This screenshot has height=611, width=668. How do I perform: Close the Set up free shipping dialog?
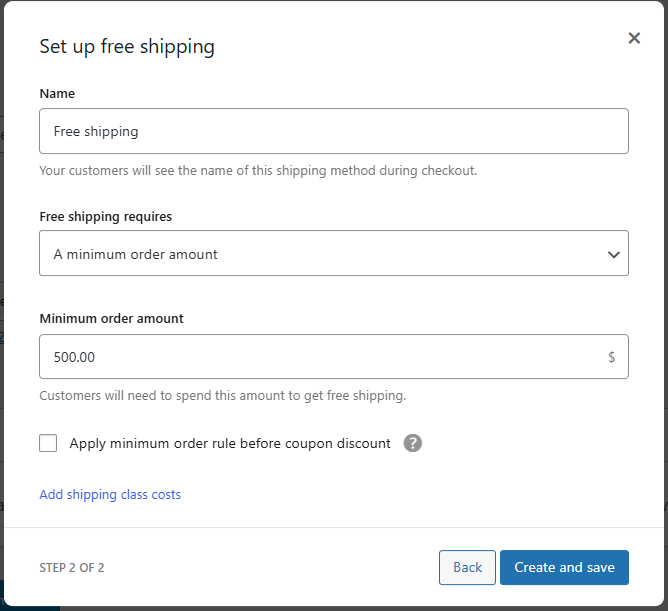(x=634, y=39)
